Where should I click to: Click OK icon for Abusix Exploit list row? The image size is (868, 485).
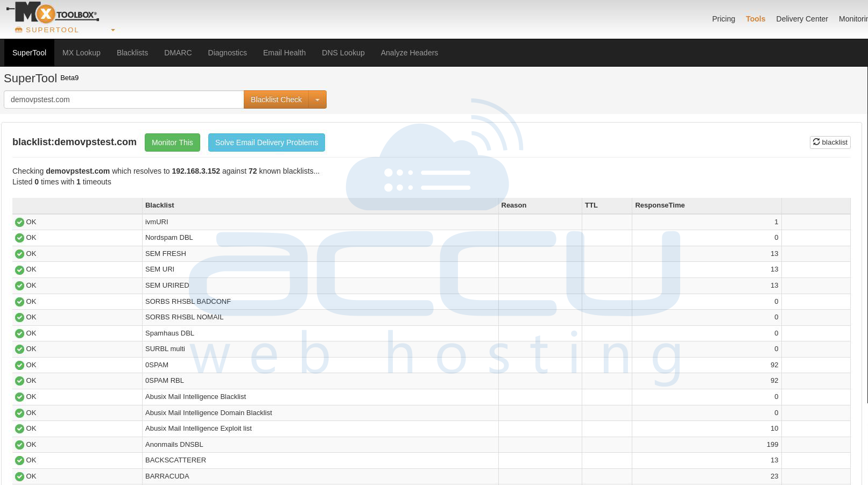tap(19, 429)
